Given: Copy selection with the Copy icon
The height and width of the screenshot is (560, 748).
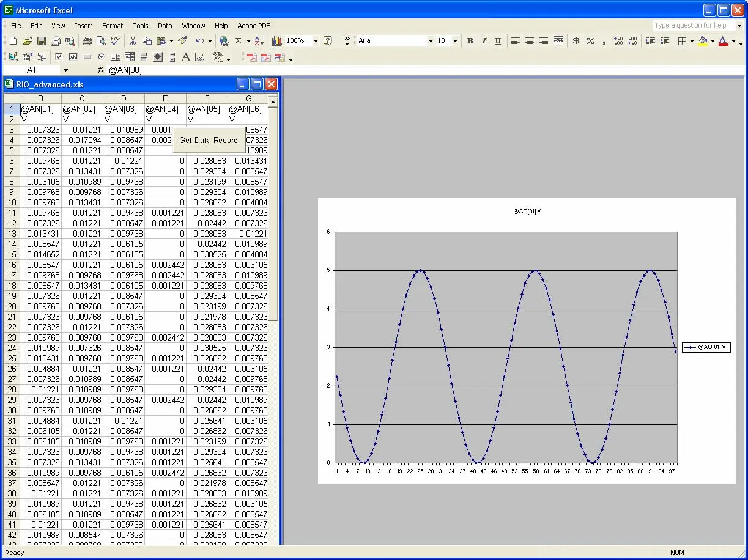Looking at the screenshot, I should coord(147,41).
